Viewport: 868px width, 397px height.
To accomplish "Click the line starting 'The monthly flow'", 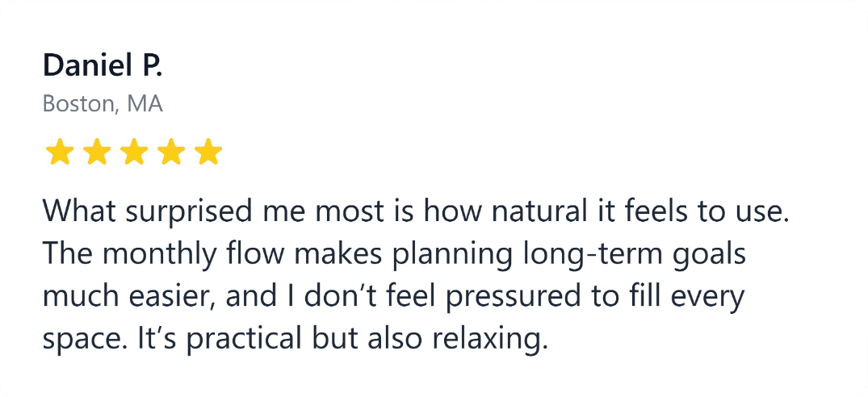I will 394,254.
